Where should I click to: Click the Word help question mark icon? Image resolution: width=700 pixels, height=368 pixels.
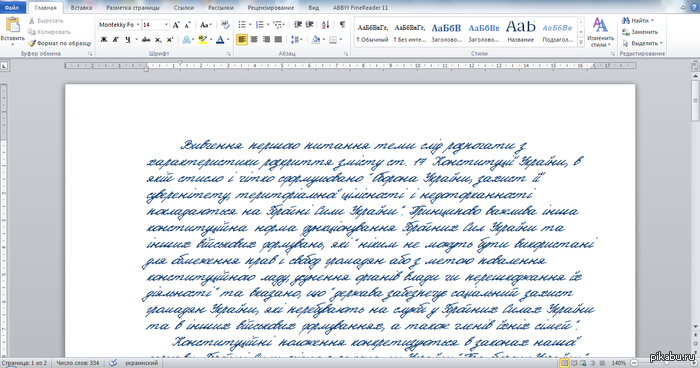tap(694, 7)
